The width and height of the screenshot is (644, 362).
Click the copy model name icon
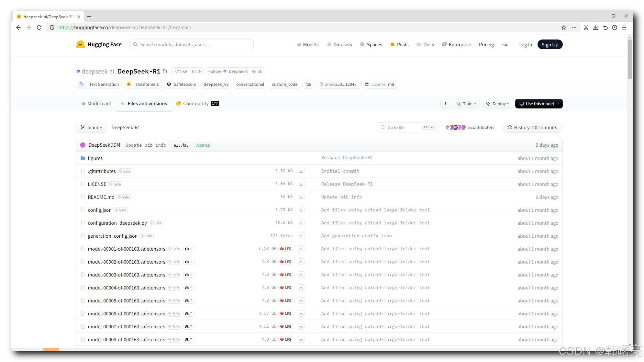(x=165, y=71)
